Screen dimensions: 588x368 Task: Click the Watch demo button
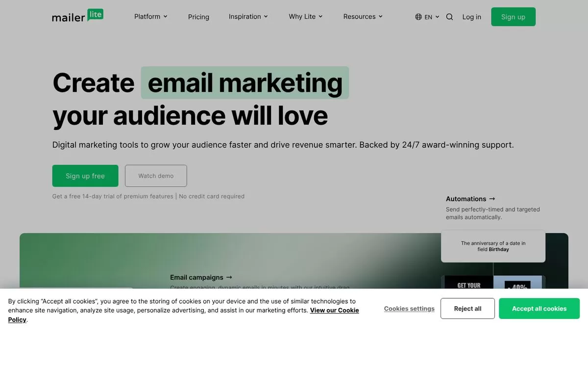156,176
